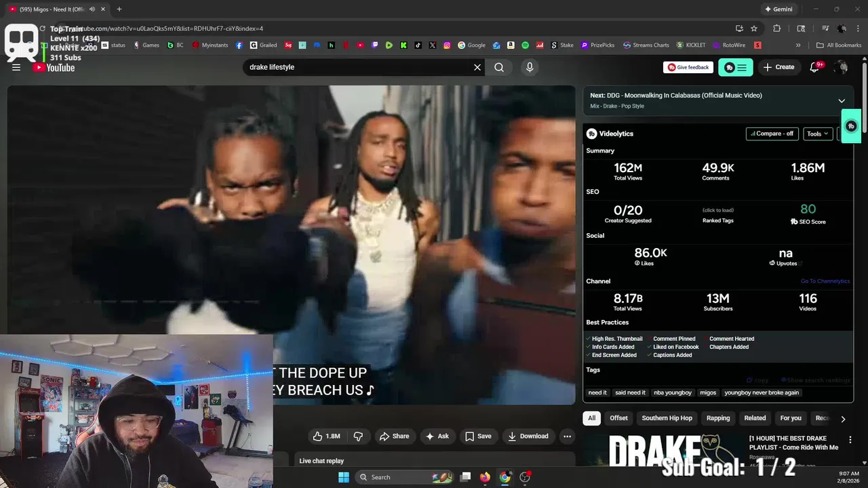Toggle Videolytics Compare - off button

[772, 134]
